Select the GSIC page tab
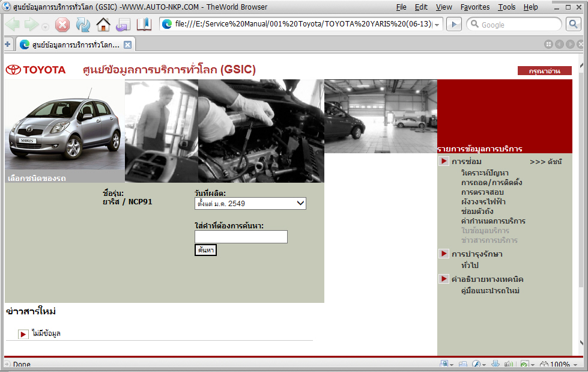Screen dimensions: 588x372 [74, 44]
